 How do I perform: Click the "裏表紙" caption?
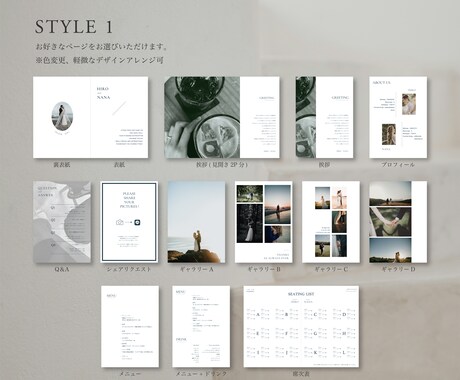62,165
